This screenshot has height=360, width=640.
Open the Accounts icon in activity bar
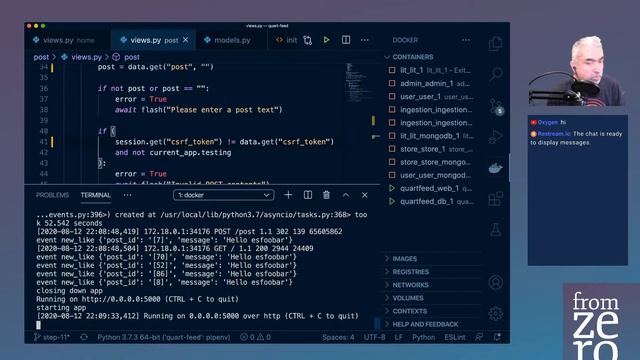tap(496, 282)
